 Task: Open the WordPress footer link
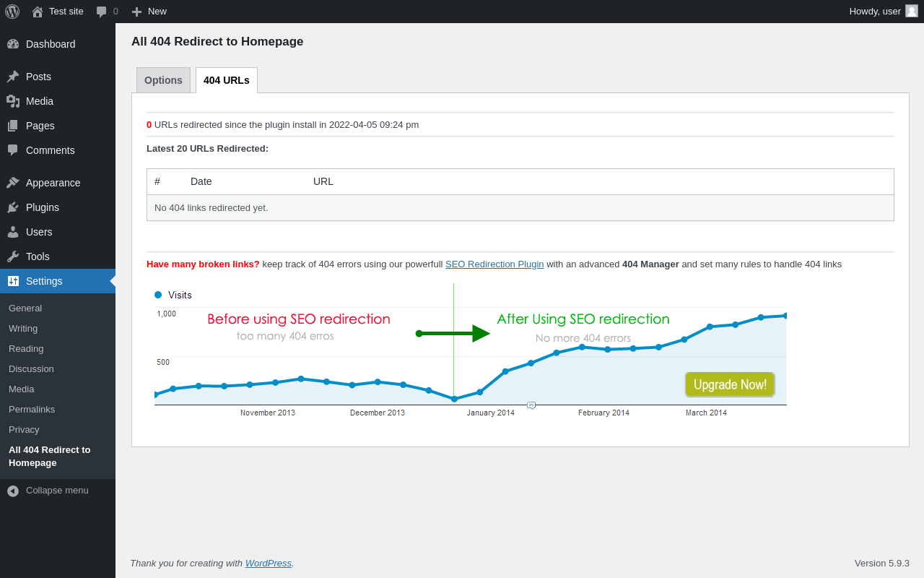[269, 564]
